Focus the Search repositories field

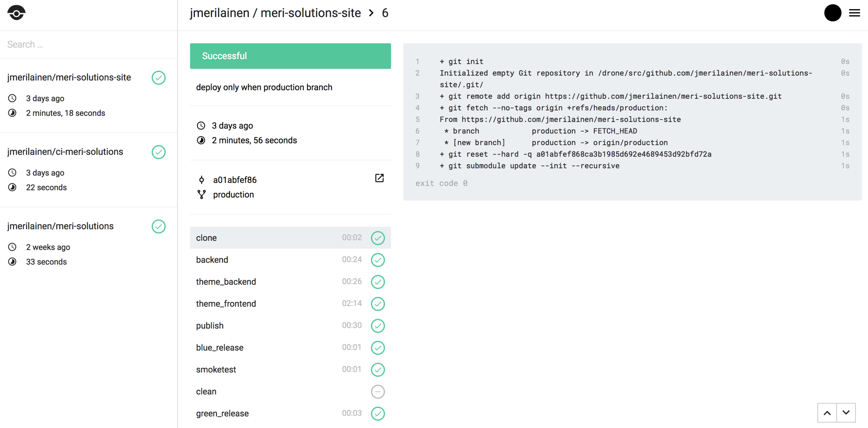[x=89, y=44]
